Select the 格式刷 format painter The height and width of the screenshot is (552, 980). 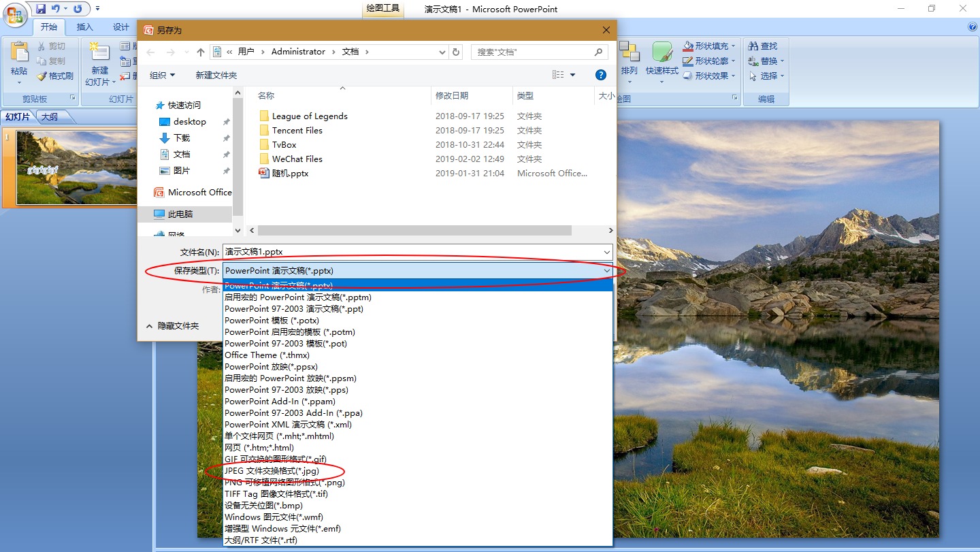point(54,76)
